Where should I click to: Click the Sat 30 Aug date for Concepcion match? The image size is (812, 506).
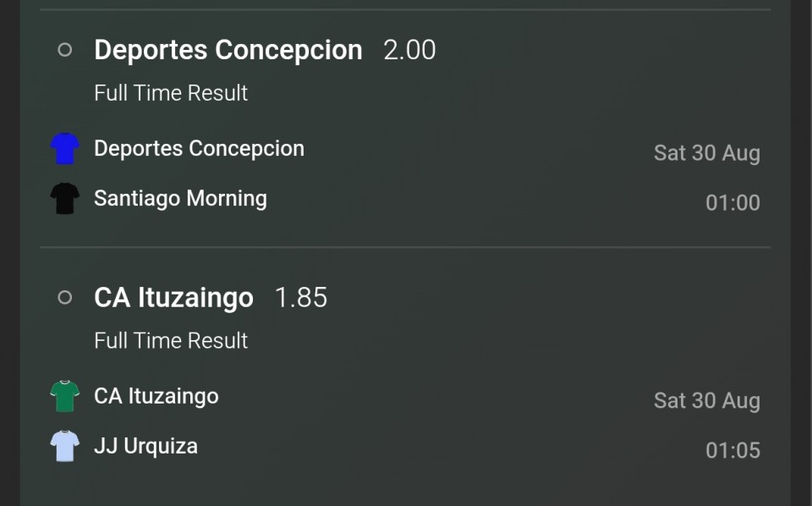707,153
